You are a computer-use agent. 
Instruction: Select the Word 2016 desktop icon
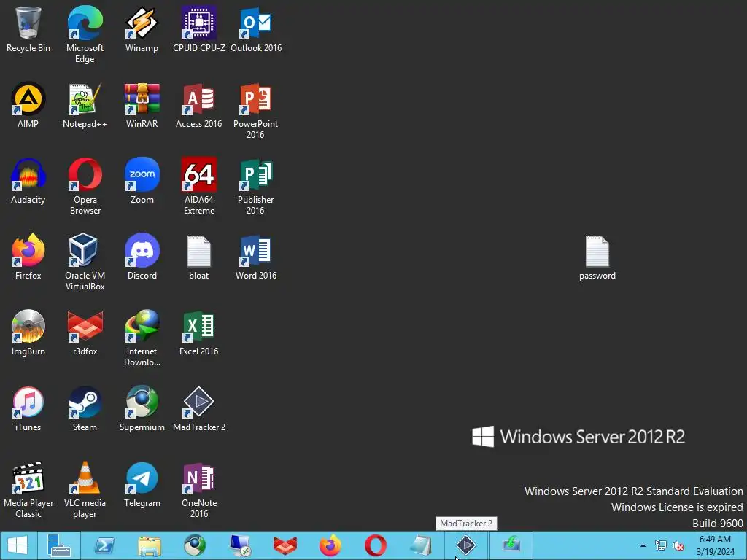click(x=256, y=257)
